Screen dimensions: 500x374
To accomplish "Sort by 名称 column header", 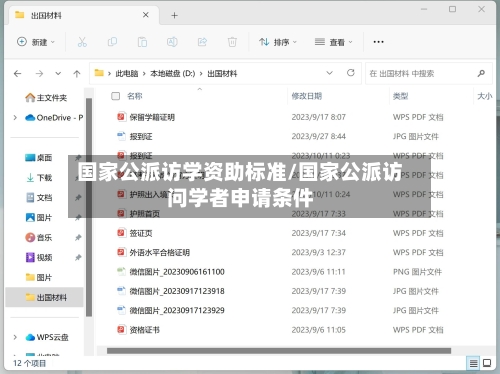I will point(135,96).
